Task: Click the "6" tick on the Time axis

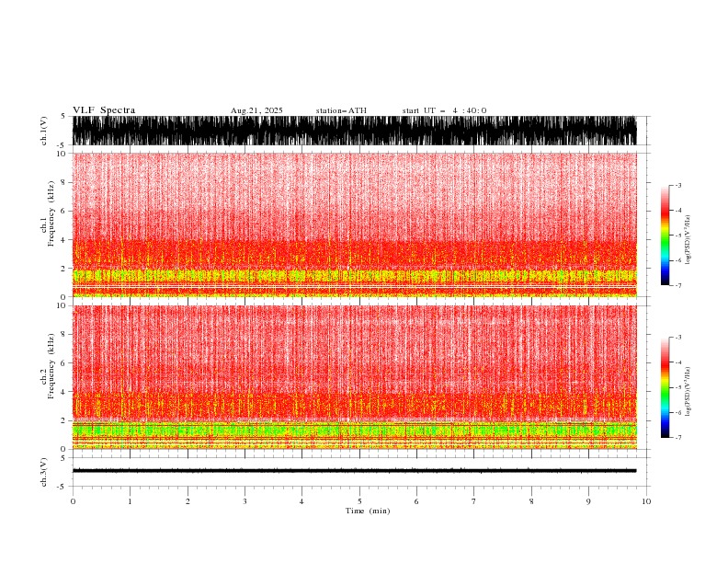Action: pos(416,501)
